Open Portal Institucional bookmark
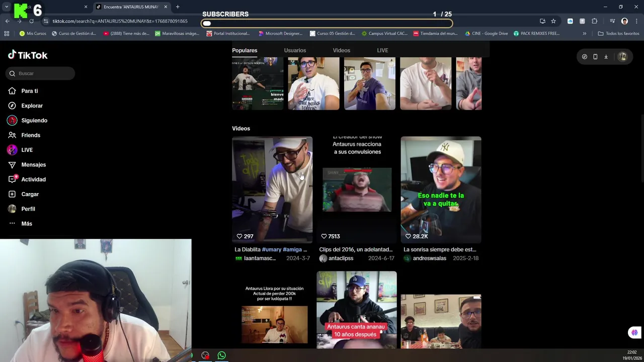This screenshot has width=644, height=362. [228, 34]
